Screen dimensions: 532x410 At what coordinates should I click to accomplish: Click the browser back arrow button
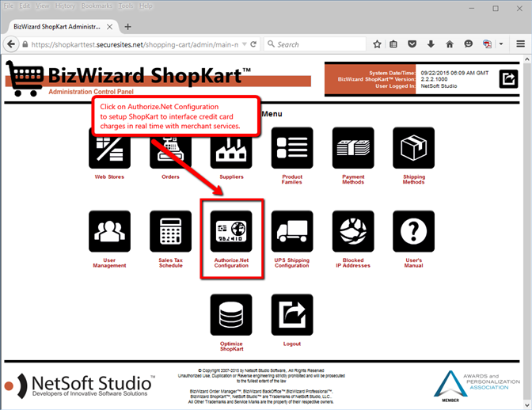11,44
